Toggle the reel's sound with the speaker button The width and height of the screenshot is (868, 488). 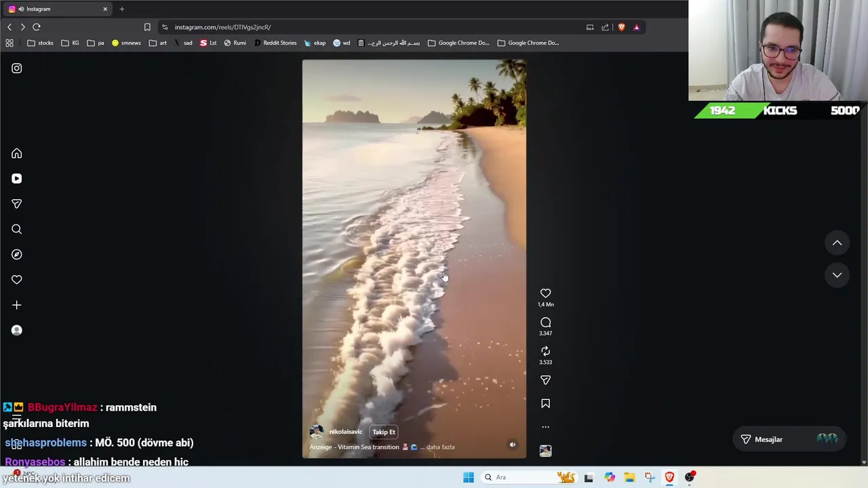(x=513, y=445)
